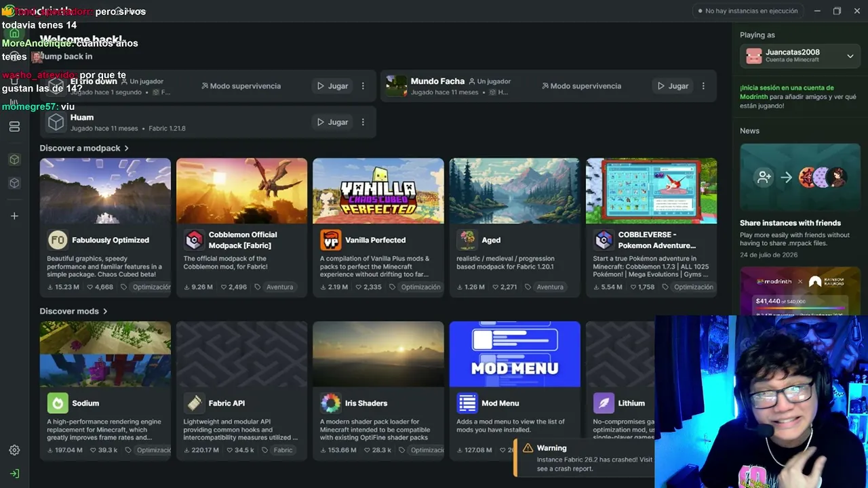Image resolution: width=868 pixels, height=488 pixels.
Task: Open the three-dot menu for Mundo Facha
Action: [703, 86]
